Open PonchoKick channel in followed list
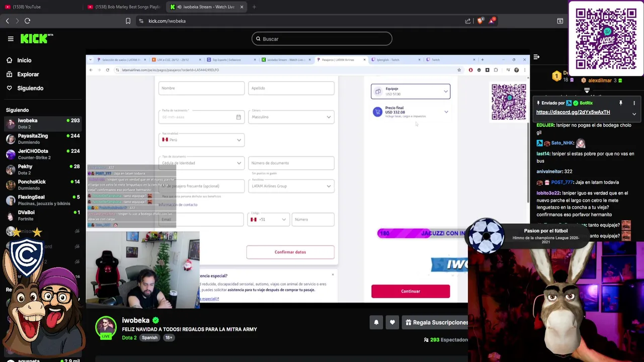The height and width of the screenshot is (362, 644). pyautogui.click(x=43, y=185)
